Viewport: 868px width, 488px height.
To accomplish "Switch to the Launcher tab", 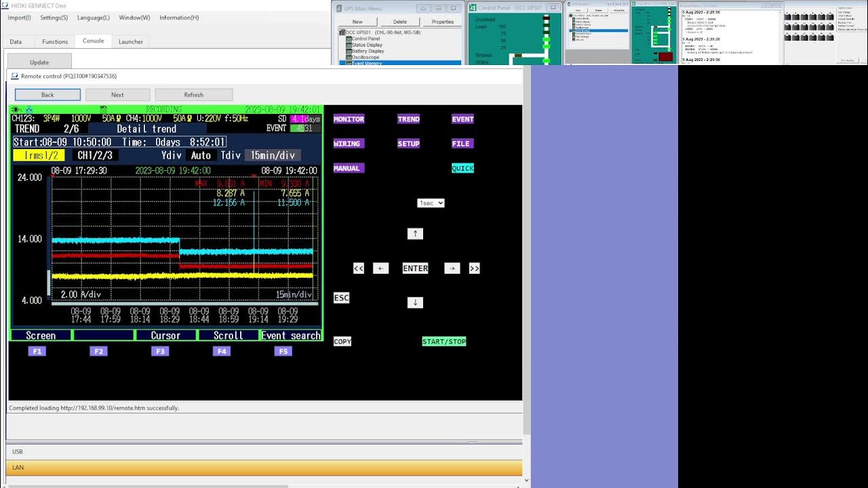I will (131, 41).
